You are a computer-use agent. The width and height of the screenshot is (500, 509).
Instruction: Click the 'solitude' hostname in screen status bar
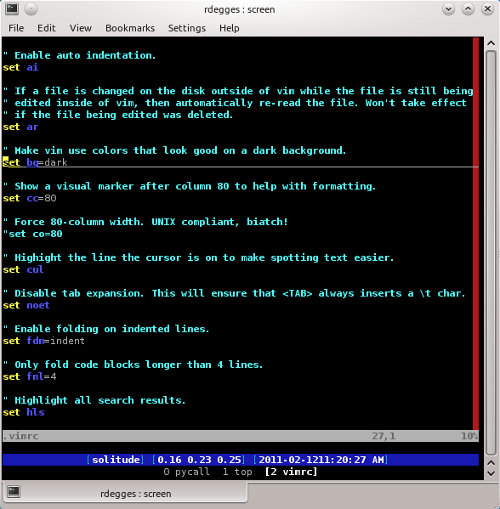pos(116,460)
